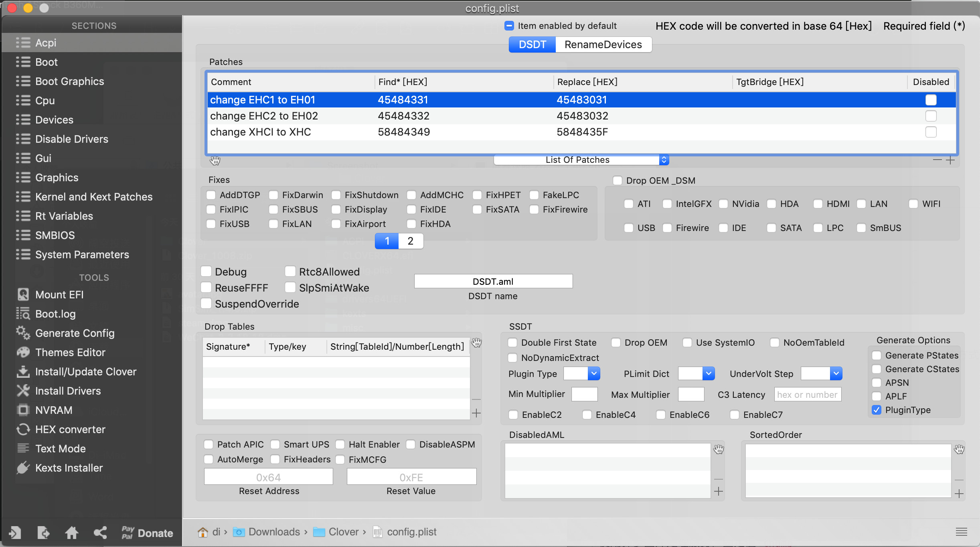Click Clover folder in path bar

point(336,532)
